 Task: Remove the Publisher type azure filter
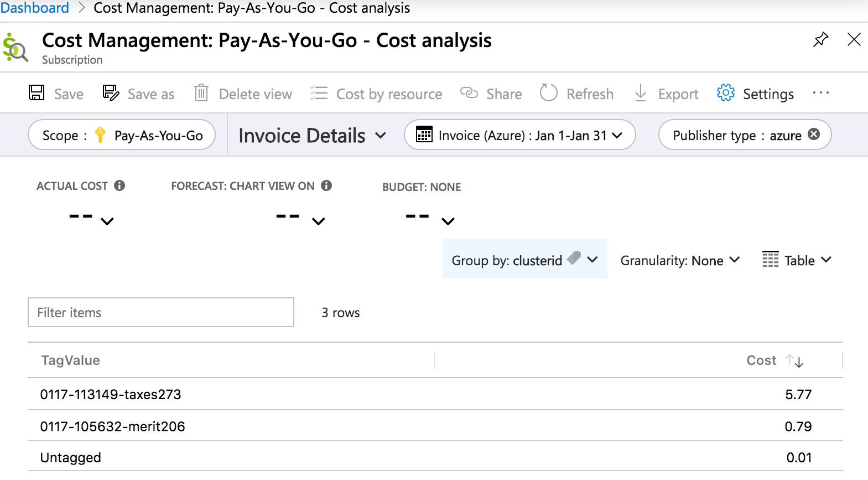point(814,134)
